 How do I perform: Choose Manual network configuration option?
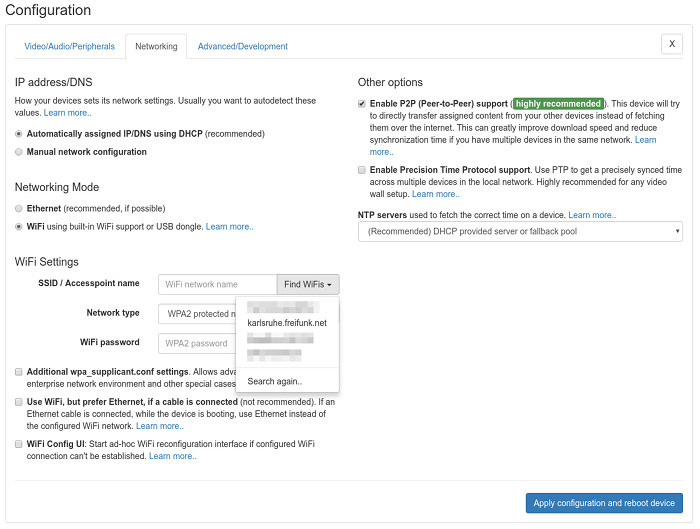pyautogui.click(x=19, y=152)
